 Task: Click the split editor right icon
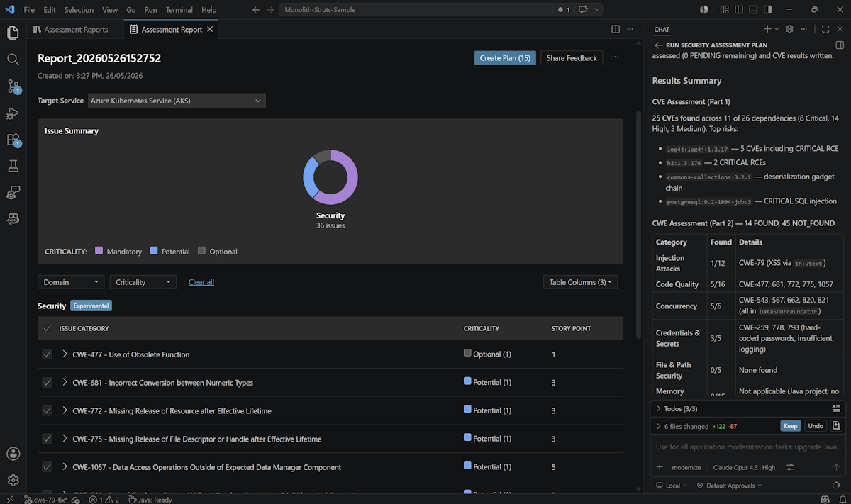(616, 29)
